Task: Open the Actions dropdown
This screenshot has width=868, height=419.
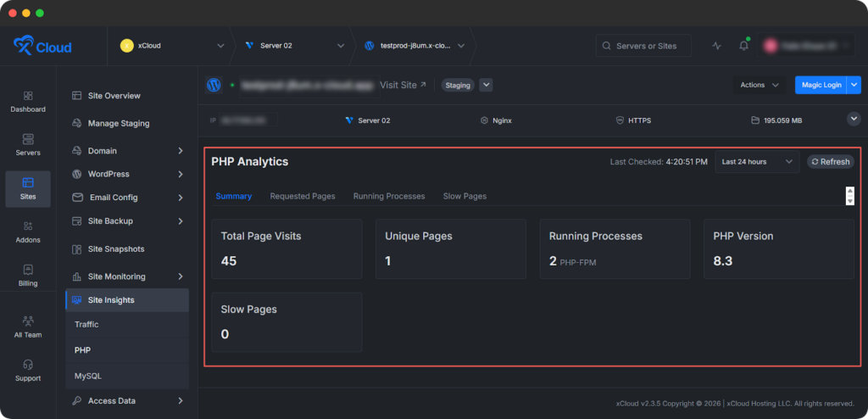Action: coord(759,85)
